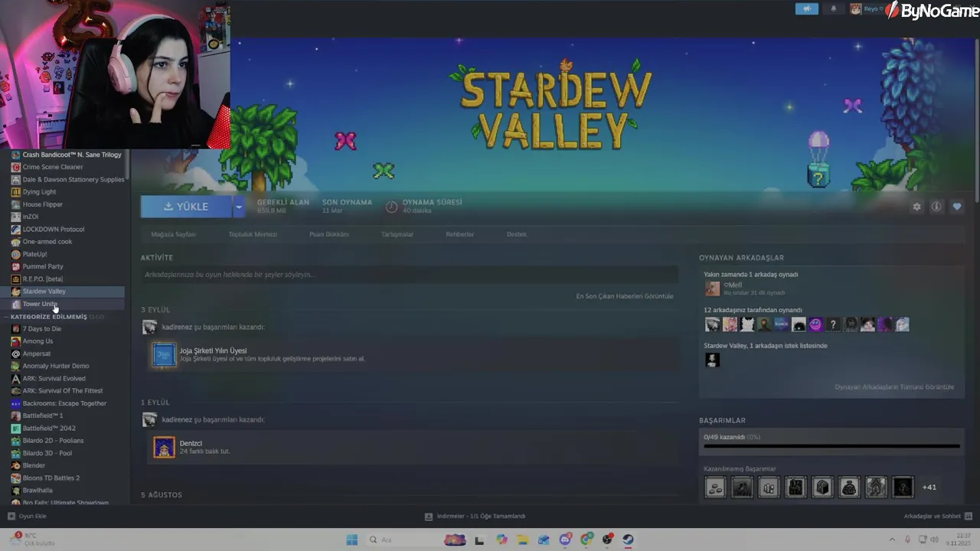Click the Oyun Ekle label

click(x=33, y=516)
